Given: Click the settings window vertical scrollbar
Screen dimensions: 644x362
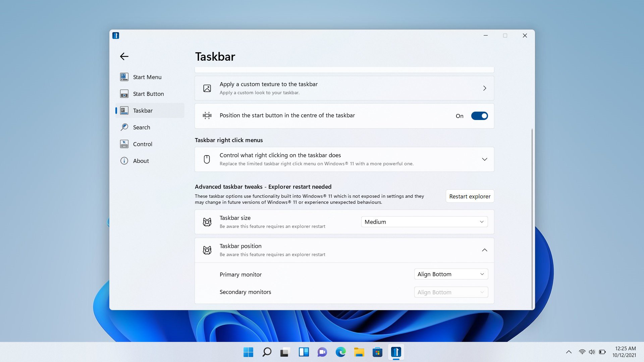Looking at the screenshot, I should click(532, 218).
